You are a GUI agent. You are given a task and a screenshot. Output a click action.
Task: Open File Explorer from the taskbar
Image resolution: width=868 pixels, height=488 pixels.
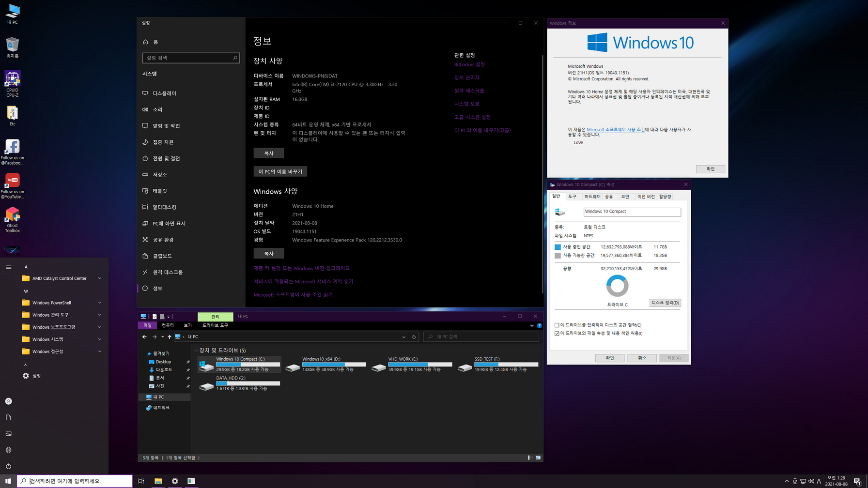[x=158, y=481]
